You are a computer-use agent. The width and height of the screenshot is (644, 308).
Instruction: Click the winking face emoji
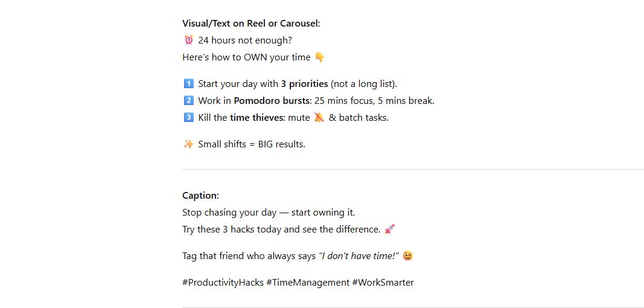(408, 256)
